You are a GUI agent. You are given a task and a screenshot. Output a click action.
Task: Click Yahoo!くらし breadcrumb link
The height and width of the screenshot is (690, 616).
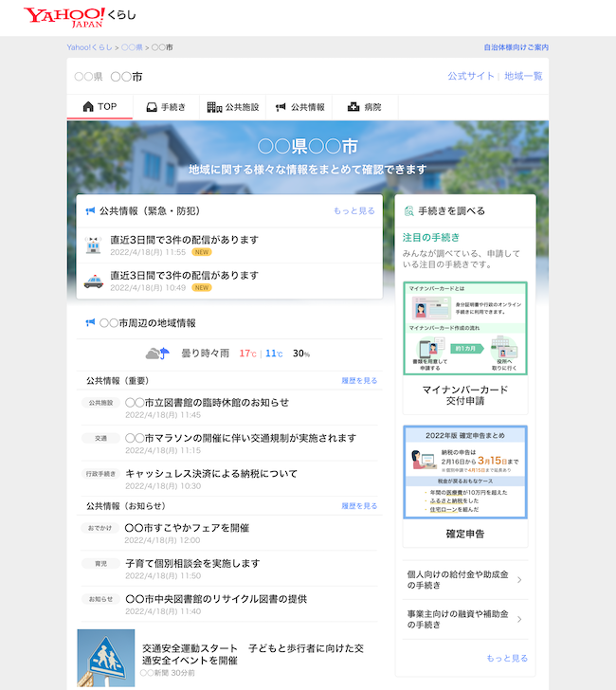coord(90,47)
